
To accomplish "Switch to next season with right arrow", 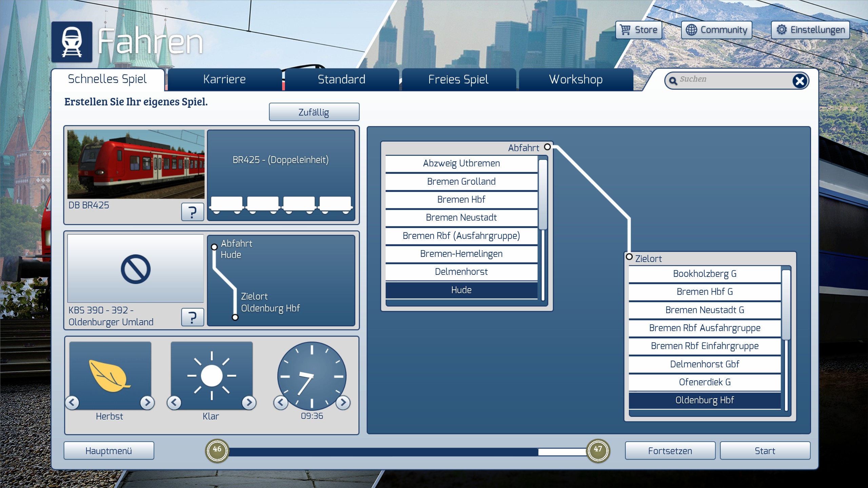I will tap(147, 403).
